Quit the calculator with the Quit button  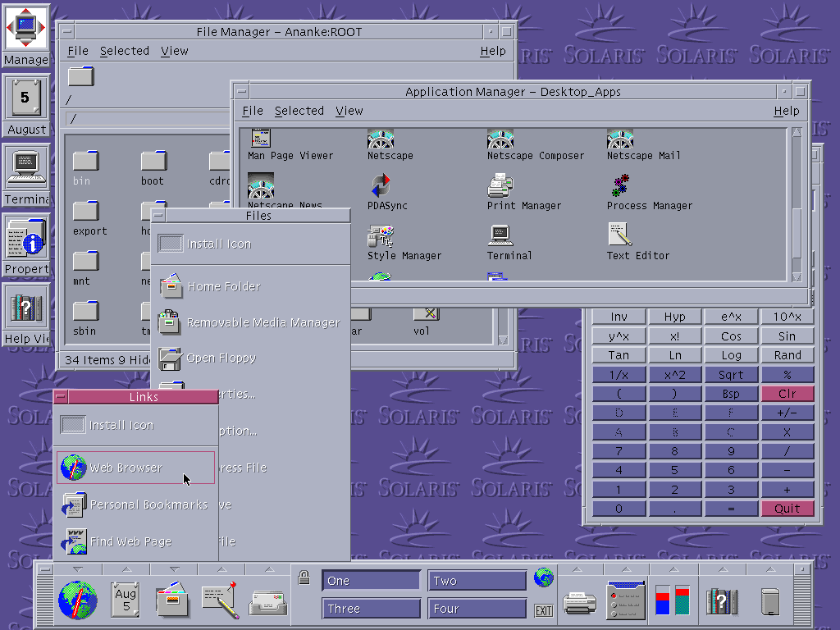tap(787, 508)
